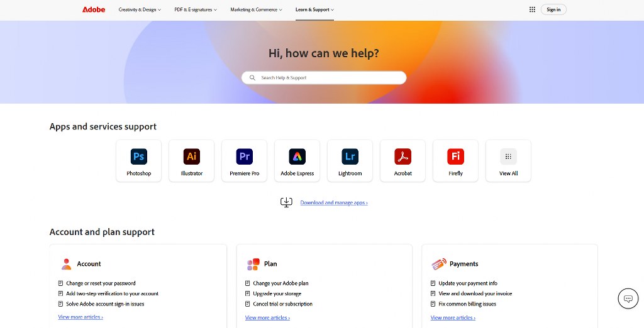Click document icon beside Change your Adobe plan
This screenshot has width=644, height=328.
coord(248,283)
